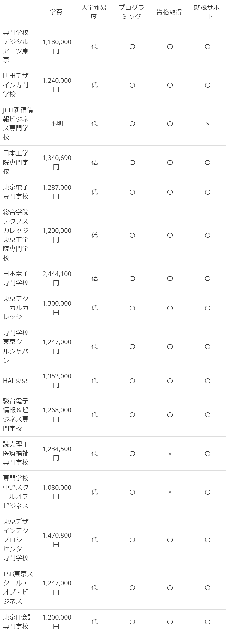Click the 低 difficulty cell for 駿台電子情報＆ビジネス専門学校
The width and height of the screenshot is (226, 644).
click(95, 415)
